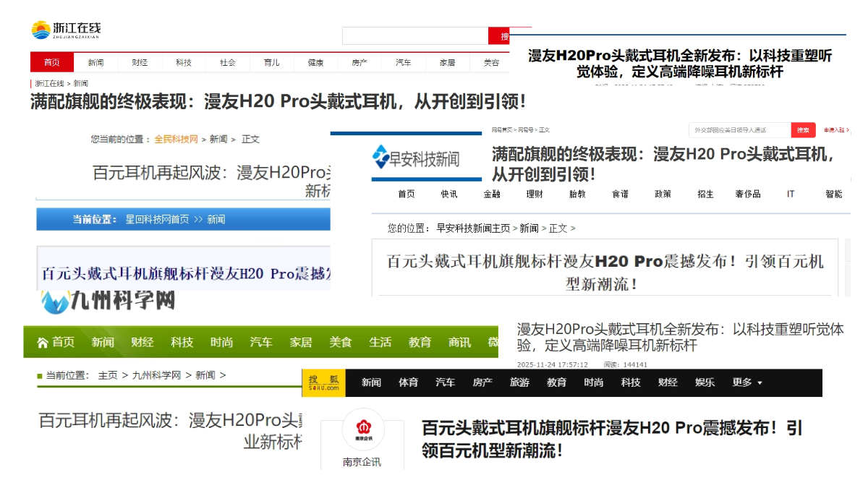Open 科技 in the 浙江在线 nav bar
The height and width of the screenshot is (488, 868).
[184, 62]
